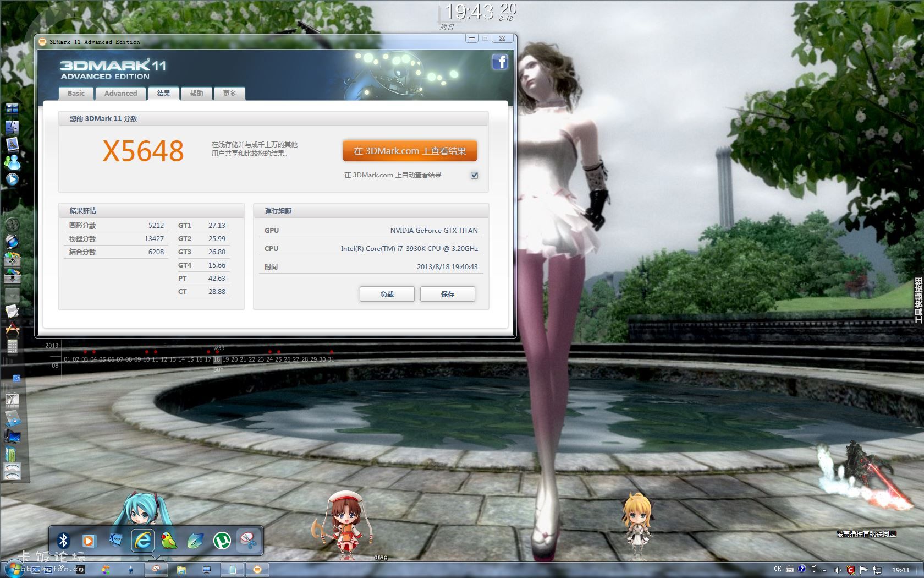The height and width of the screenshot is (578, 924).
Task: Click the 工具快捷按钮 side panel tab
Action: (919, 300)
